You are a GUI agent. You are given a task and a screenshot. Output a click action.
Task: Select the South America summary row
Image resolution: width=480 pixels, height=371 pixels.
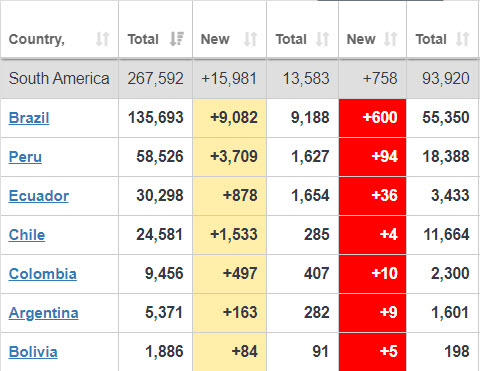[x=240, y=79]
